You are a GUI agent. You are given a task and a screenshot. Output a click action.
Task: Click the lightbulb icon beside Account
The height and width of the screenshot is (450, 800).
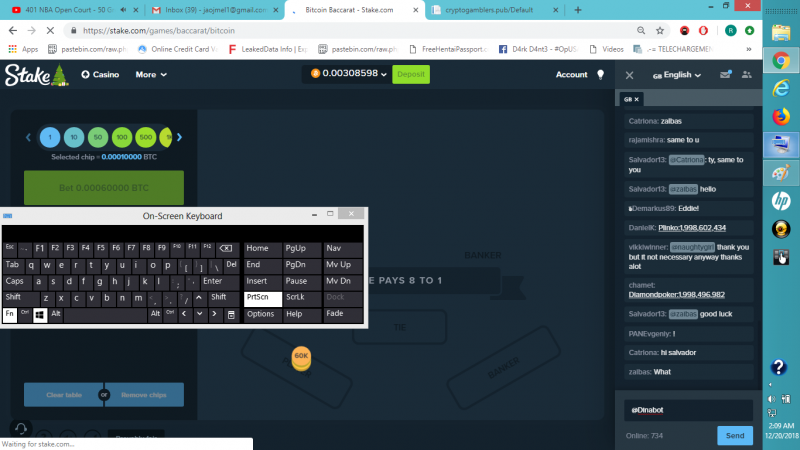click(x=601, y=74)
